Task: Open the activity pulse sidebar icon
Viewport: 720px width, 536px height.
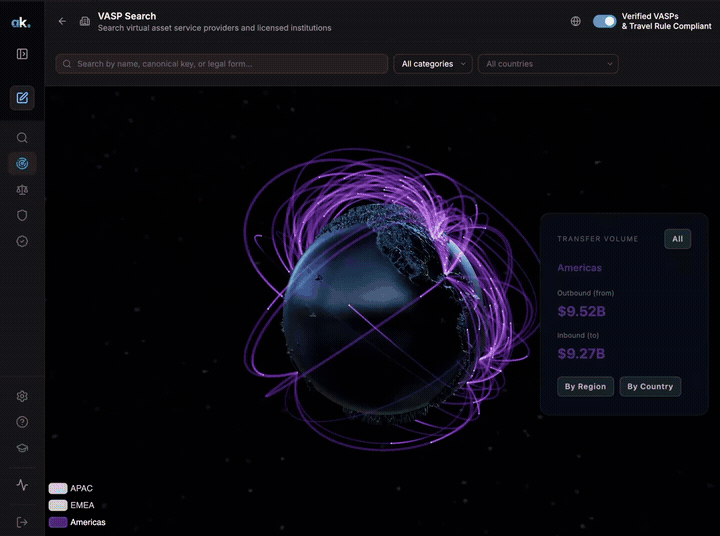Action: coord(22,485)
